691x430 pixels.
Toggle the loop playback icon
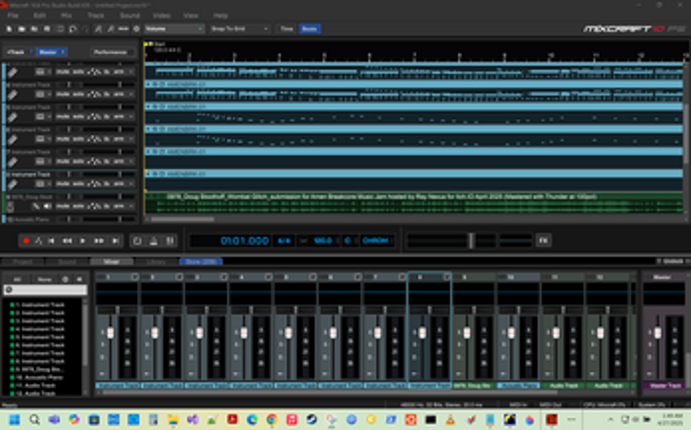[x=137, y=241]
